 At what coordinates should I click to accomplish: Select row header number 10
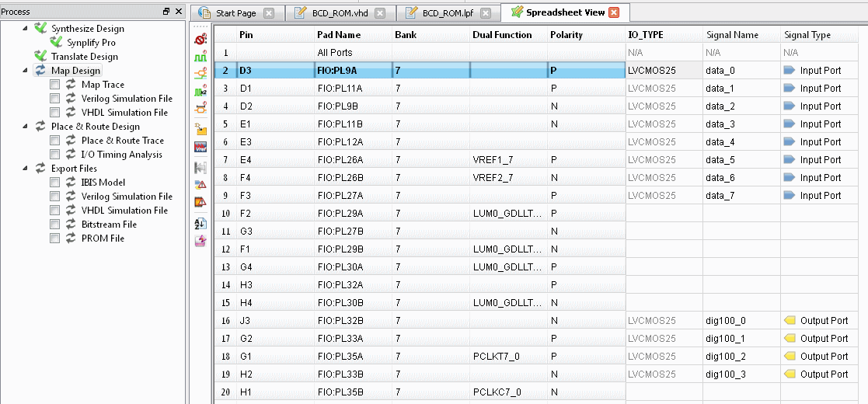pos(225,214)
